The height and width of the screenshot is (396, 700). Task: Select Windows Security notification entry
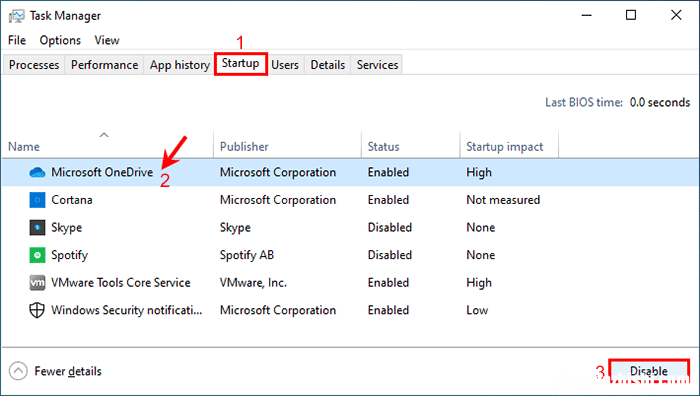click(x=126, y=310)
